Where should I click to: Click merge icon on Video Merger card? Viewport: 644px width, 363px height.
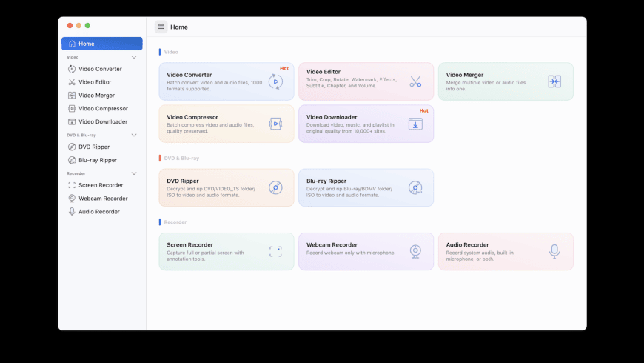(x=554, y=81)
